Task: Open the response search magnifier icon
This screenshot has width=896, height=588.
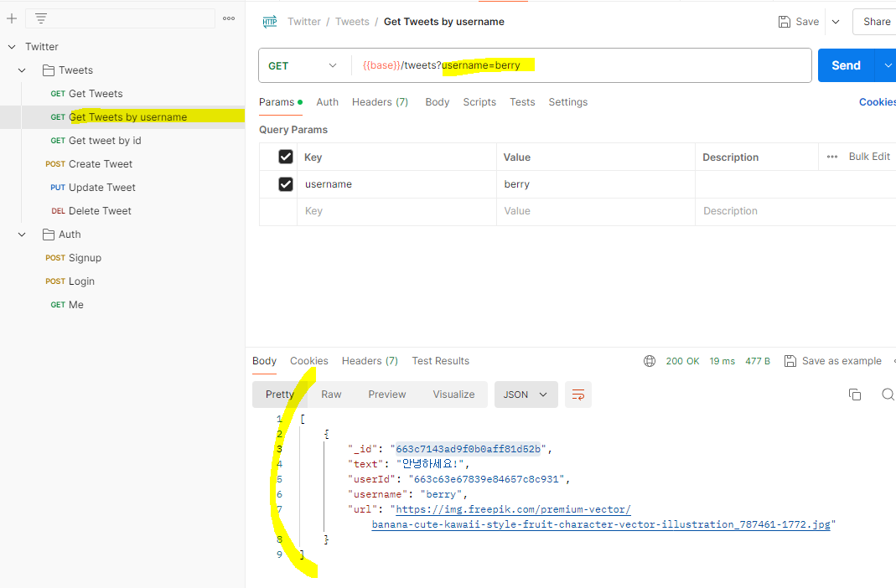Action: [888, 395]
